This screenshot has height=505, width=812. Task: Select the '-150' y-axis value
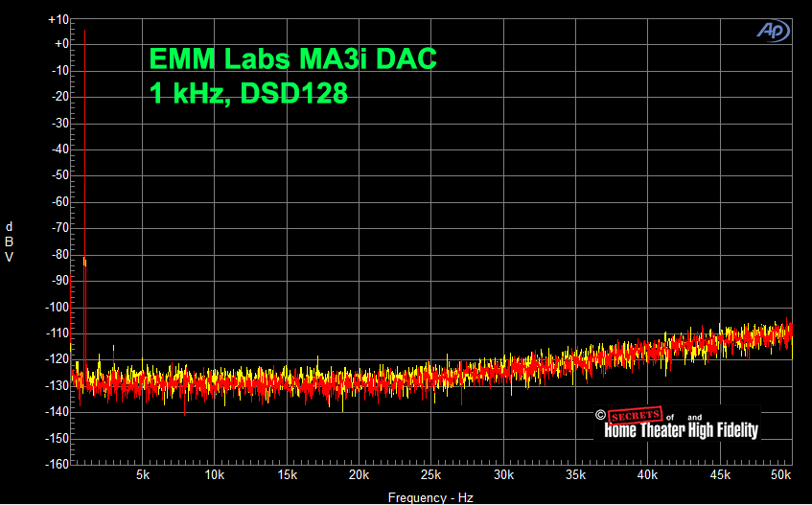coord(57,439)
